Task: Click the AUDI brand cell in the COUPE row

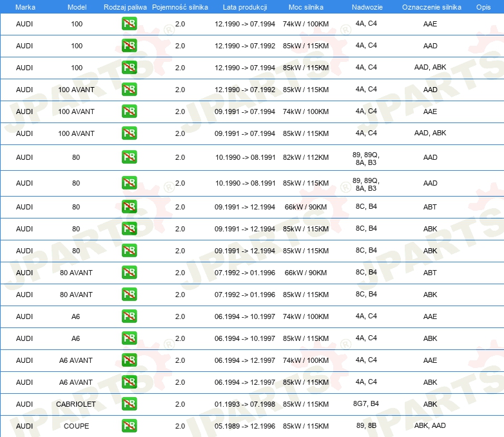Action: click(24, 426)
